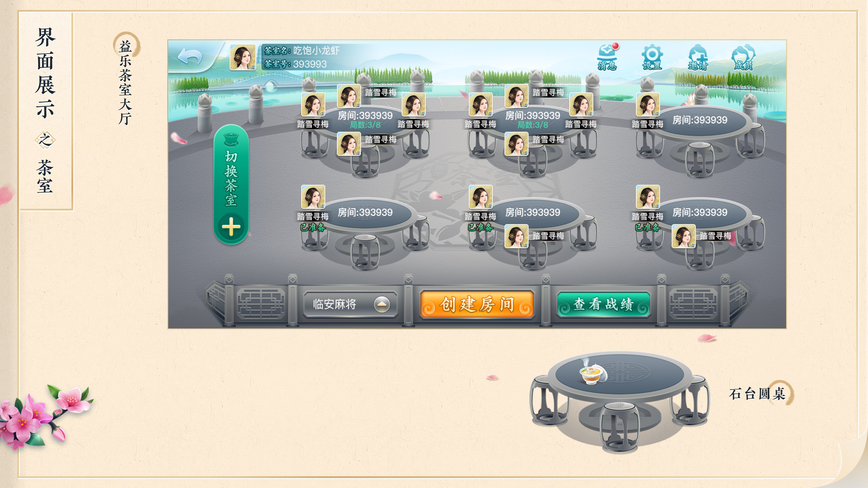868x488 pixels.
Task: Click the back arrow icon
Action: (x=190, y=56)
